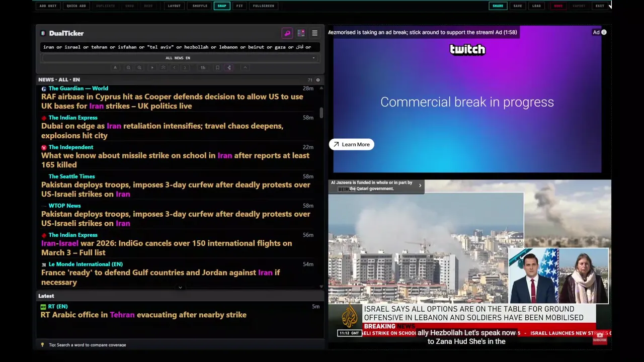Toggle the SNAP mode button
644x362 pixels.
(222, 6)
